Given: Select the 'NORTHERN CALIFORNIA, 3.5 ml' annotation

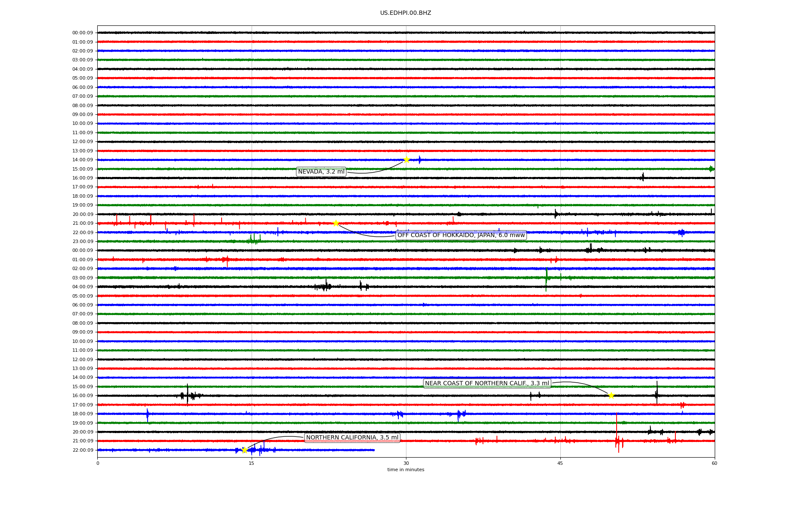Looking at the screenshot, I should [352, 437].
